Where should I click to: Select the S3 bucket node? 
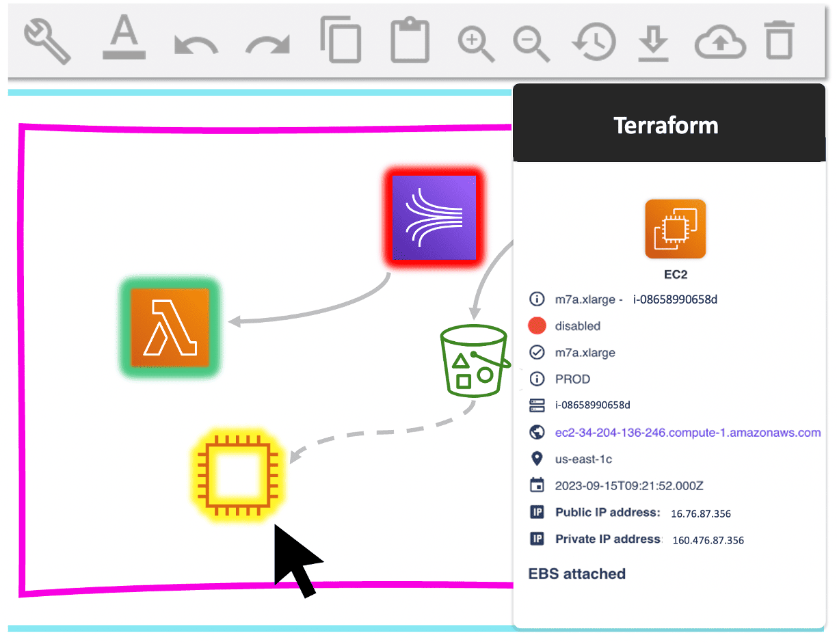[476, 360]
